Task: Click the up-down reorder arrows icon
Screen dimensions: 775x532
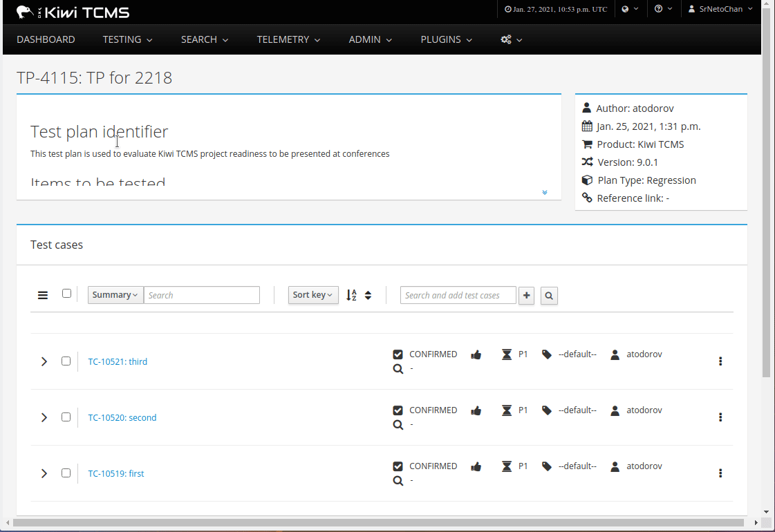Action: pos(368,296)
